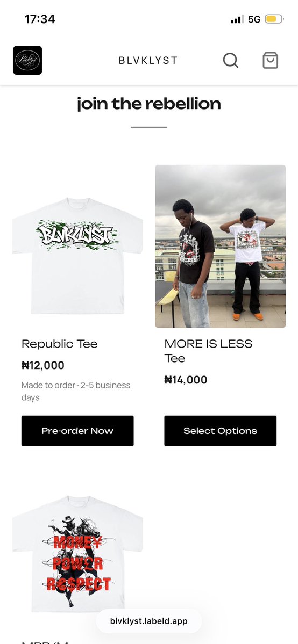This screenshot has width=298, height=644.
Task: Open the Money Power Respect tee image
Action: (x=77, y=554)
